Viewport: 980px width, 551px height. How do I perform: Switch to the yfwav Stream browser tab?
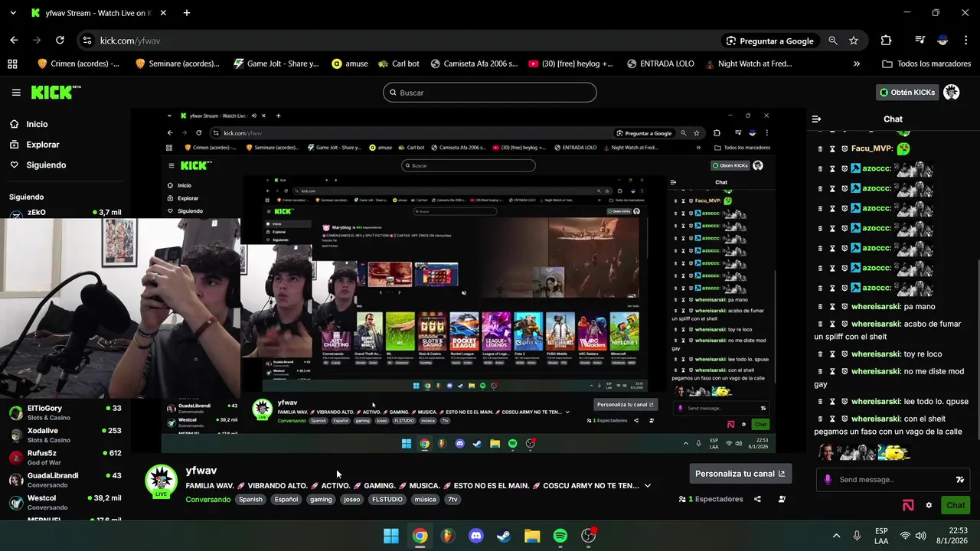coord(100,13)
